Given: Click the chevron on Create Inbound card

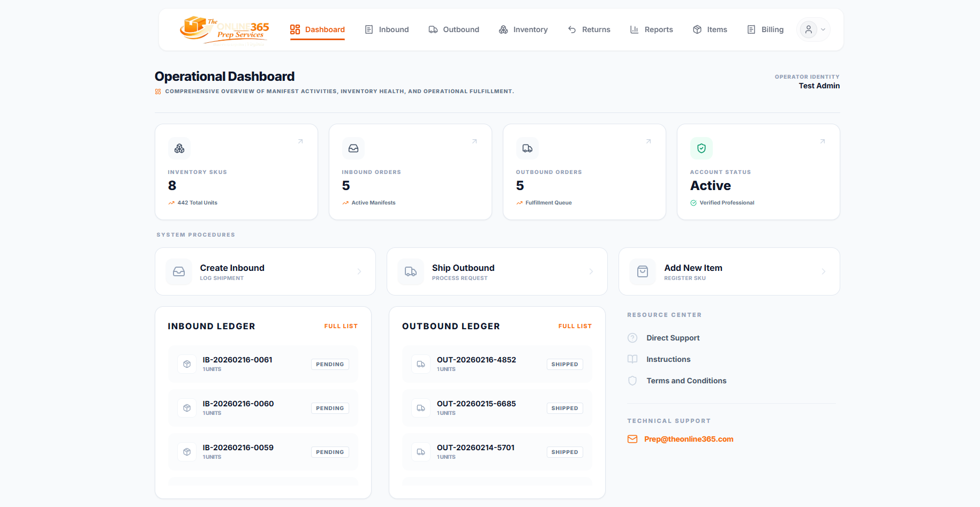Looking at the screenshot, I should [359, 271].
